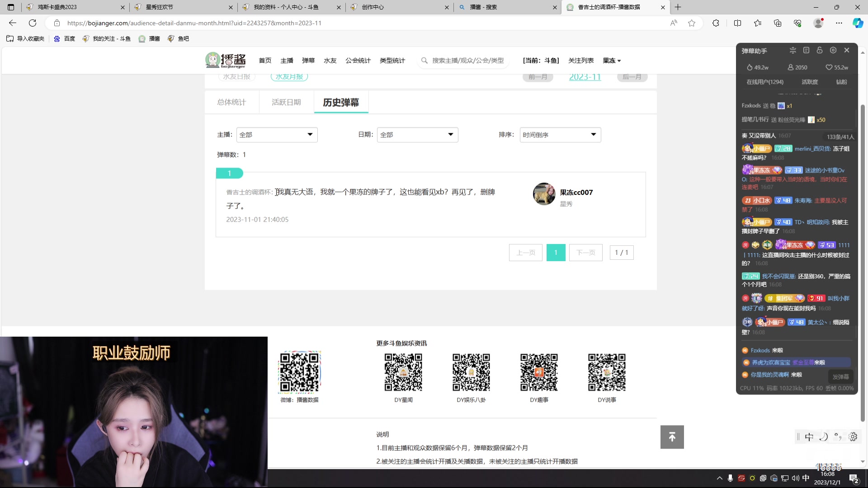868x488 pixels.
Task: Open the tab actions menu icon
Action: (x=11, y=7)
